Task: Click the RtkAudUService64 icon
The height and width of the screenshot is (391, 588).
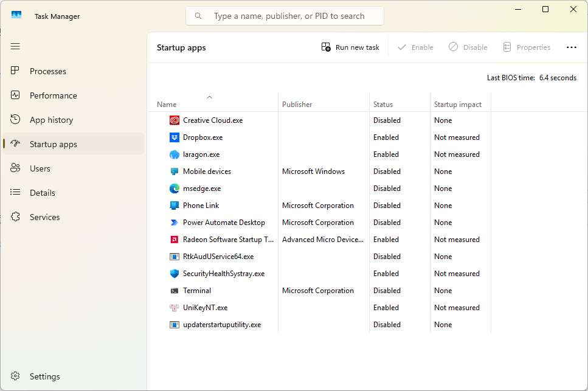Action: 175,257
